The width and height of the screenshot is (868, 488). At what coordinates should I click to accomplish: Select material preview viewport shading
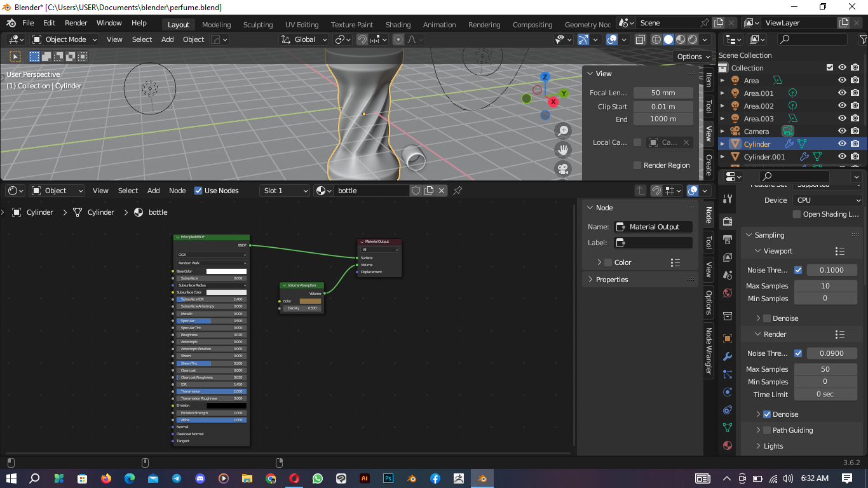[x=681, y=39]
